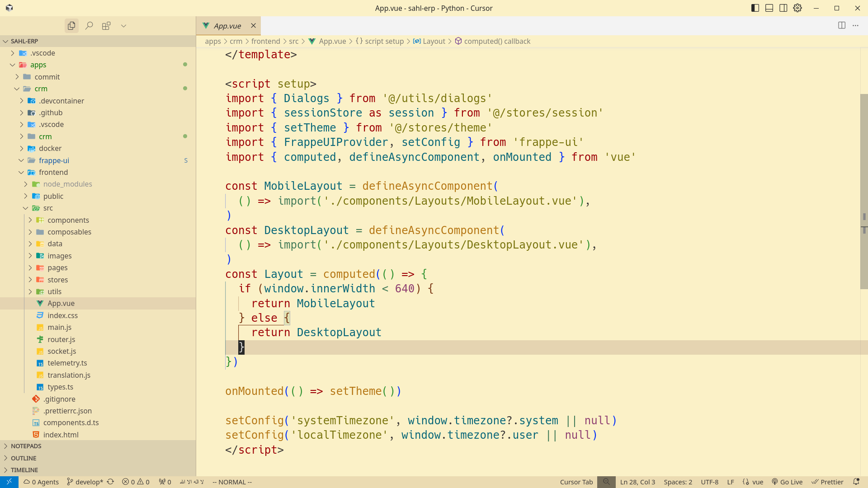This screenshot has width=868, height=488.
Task: Click synchronize changes icon in status bar
Action: click(111, 482)
